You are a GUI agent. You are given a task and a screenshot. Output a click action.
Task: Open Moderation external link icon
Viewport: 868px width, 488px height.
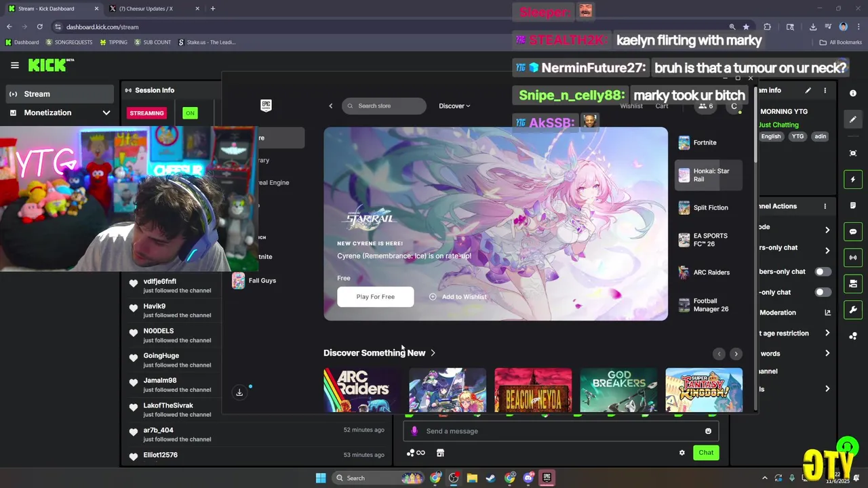pyautogui.click(x=827, y=312)
